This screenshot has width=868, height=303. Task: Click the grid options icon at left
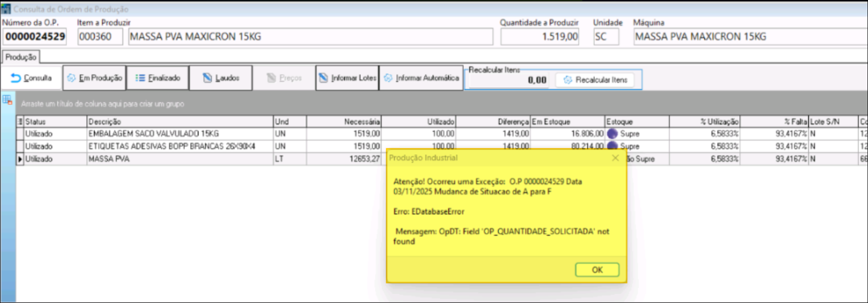tap(7, 100)
